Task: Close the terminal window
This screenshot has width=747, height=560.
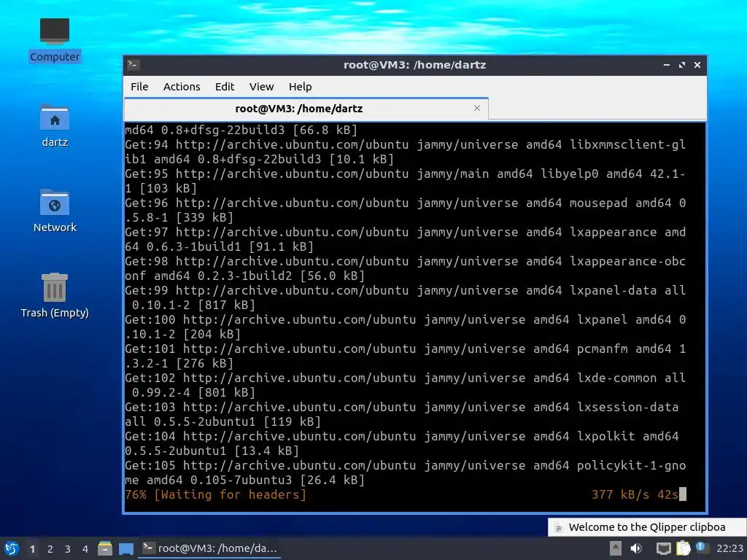Action: (697, 65)
